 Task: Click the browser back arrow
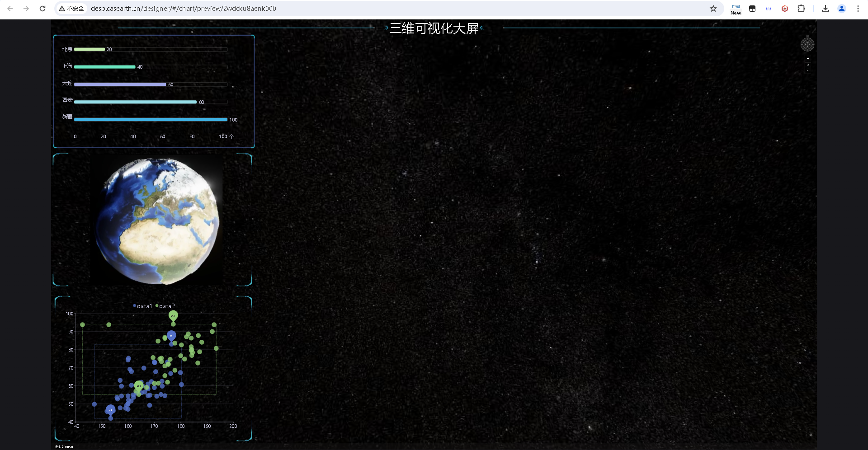tap(10, 9)
